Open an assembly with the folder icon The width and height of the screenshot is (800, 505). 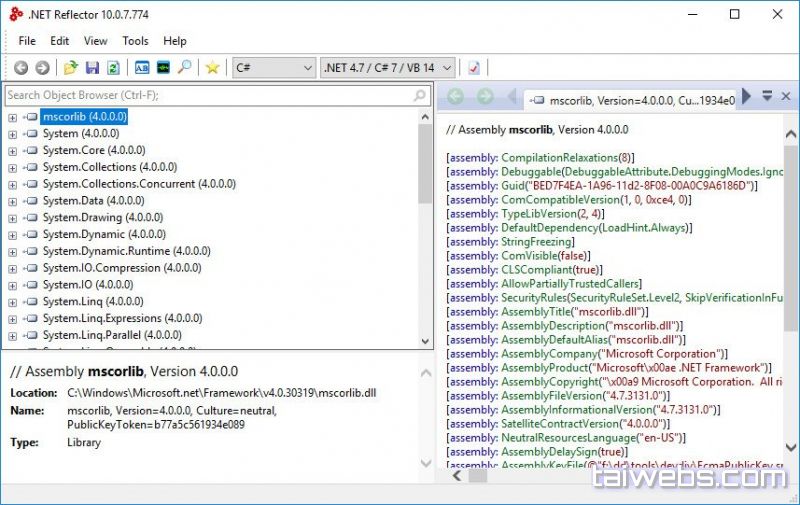[71, 68]
